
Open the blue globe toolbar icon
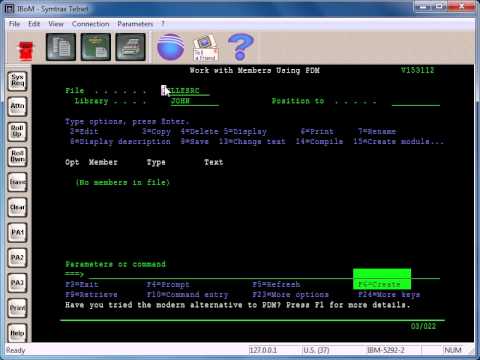[x=170, y=47]
